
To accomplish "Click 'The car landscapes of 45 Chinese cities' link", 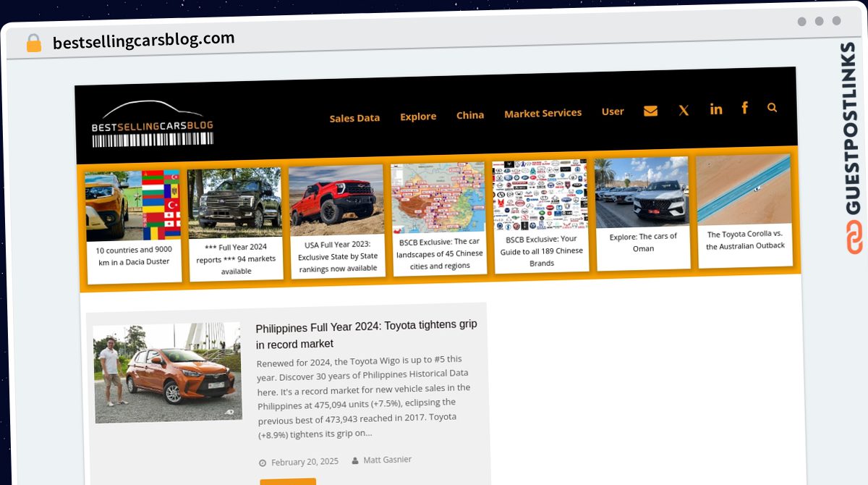I will 440,253.
